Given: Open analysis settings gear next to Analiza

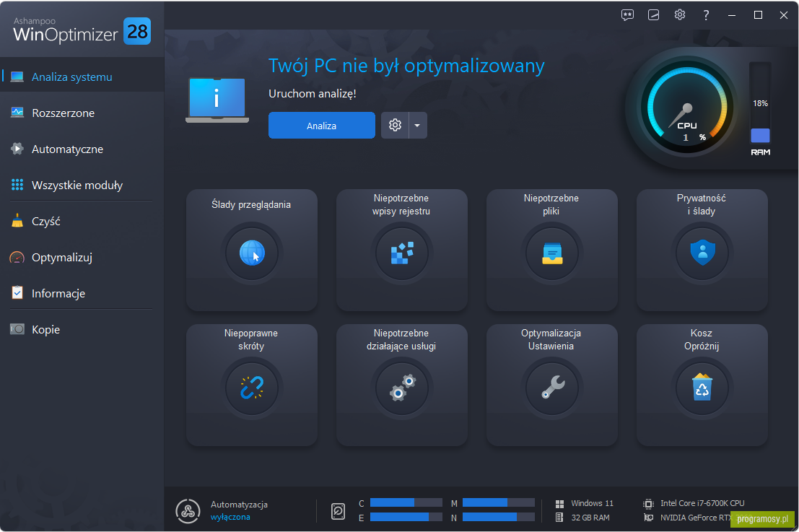Looking at the screenshot, I should pyautogui.click(x=395, y=126).
